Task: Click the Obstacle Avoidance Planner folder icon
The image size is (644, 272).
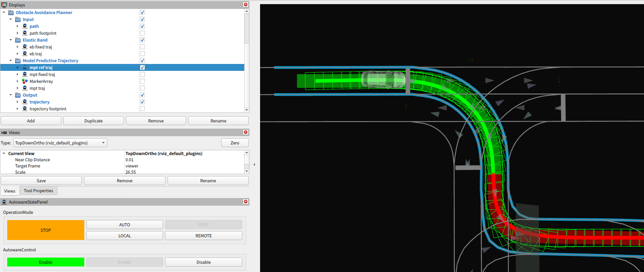Action: pos(11,12)
